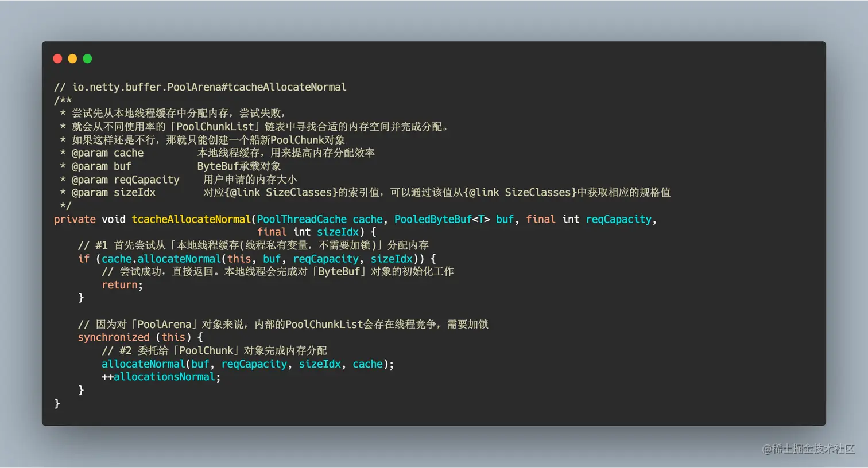Click the '@param buf' comment line
The height and width of the screenshot is (468, 868).
point(170,166)
